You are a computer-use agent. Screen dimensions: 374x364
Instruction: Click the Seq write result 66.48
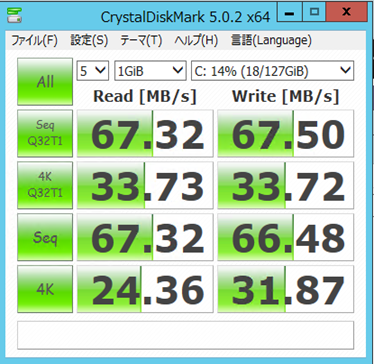286,237
